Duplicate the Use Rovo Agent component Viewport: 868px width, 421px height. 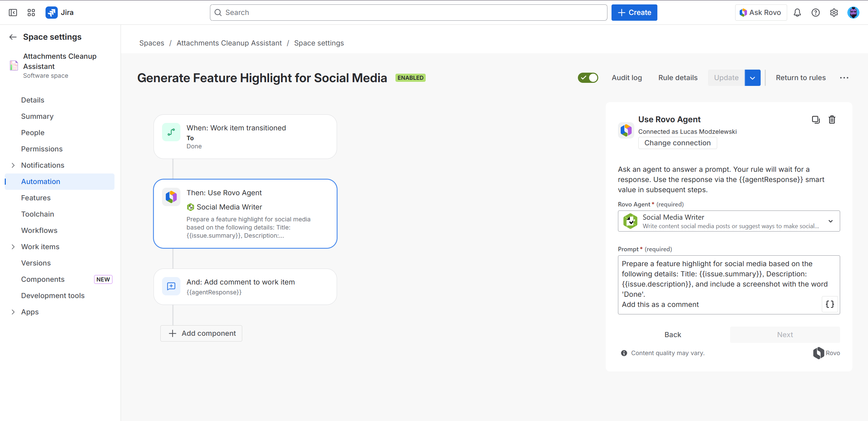(x=815, y=120)
